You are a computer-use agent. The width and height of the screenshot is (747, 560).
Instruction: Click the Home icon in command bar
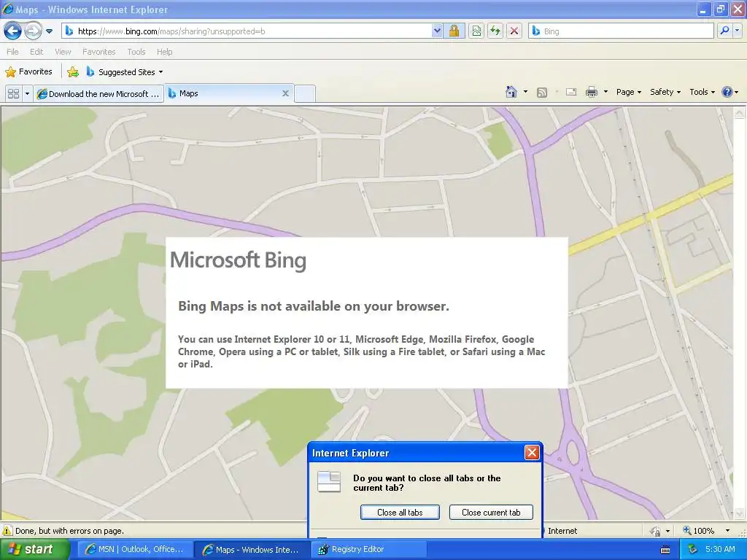(511, 92)
